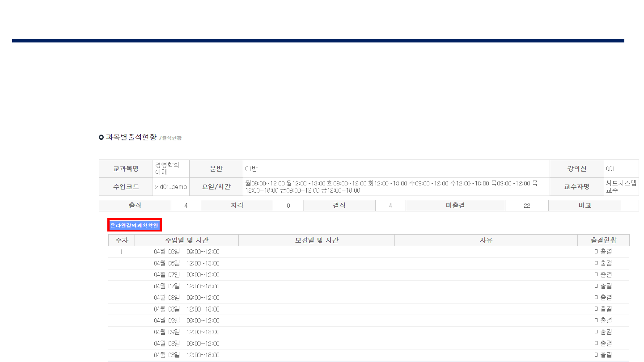The width and height of the screenshot is (644, 362).
Task: Click 미출결 status for 04월 07일 12:00~18:00
Action: pyautogui.click(x=603, y=286)
